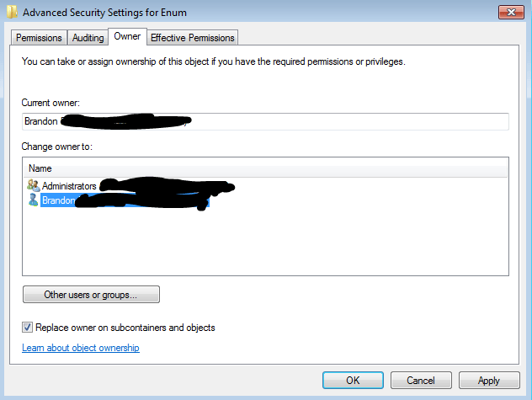Click the empty area of the owner list
This screenshot has width=532, height=400.
click(265, 241)
